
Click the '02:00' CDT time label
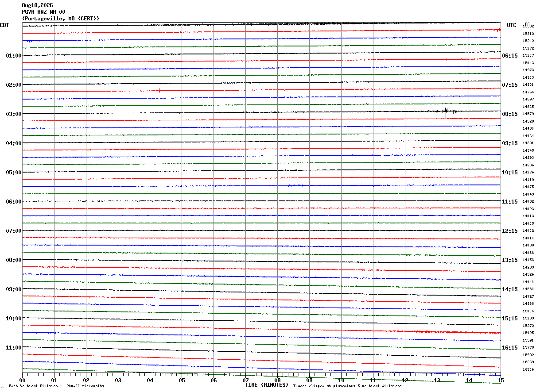(x=14, y=85)
